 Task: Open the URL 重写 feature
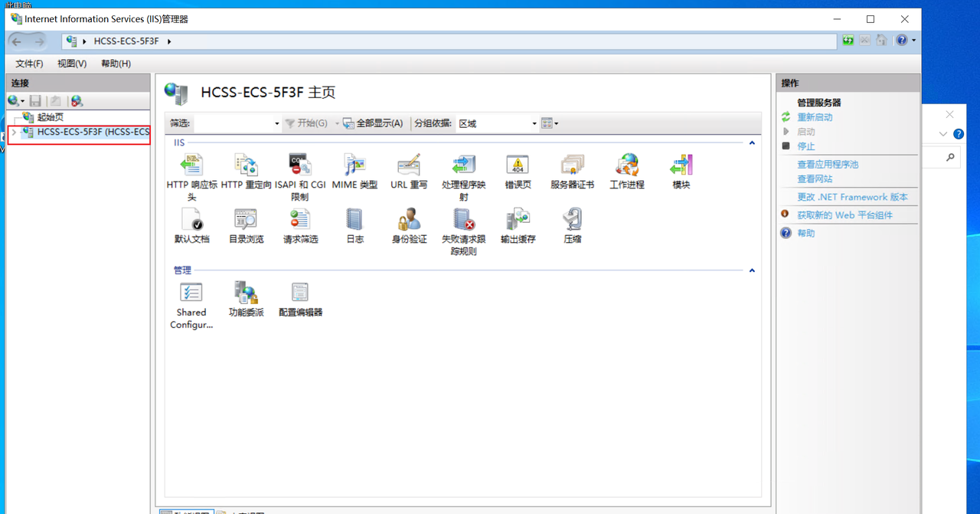point(409,171)
